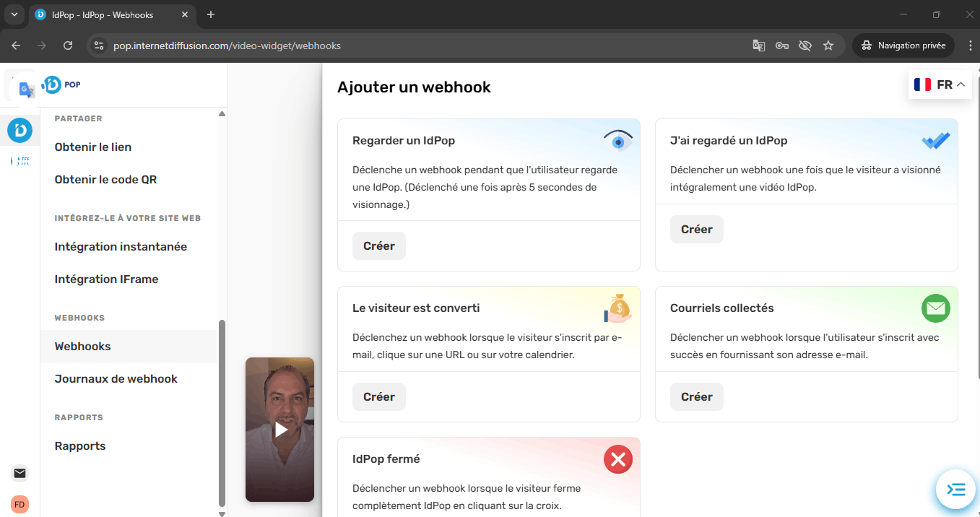Open the FR language dropdown
The height and width of the screenshot is (517, 980).
pyautogui.click(x=940, y=84)
